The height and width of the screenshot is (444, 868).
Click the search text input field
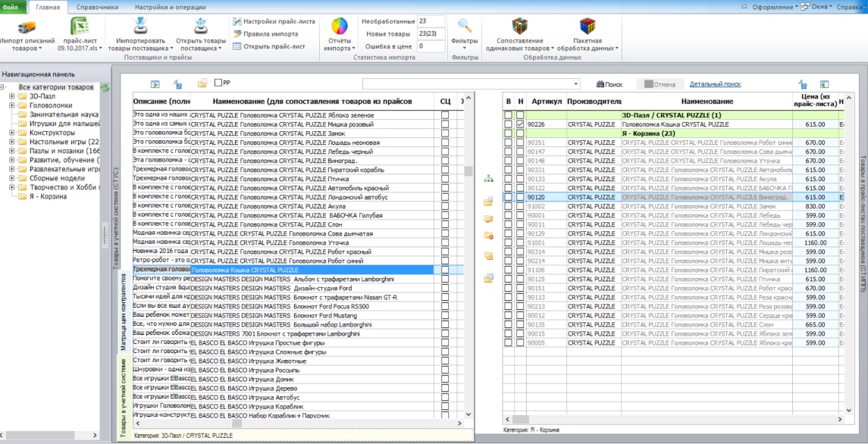point(467,84)
